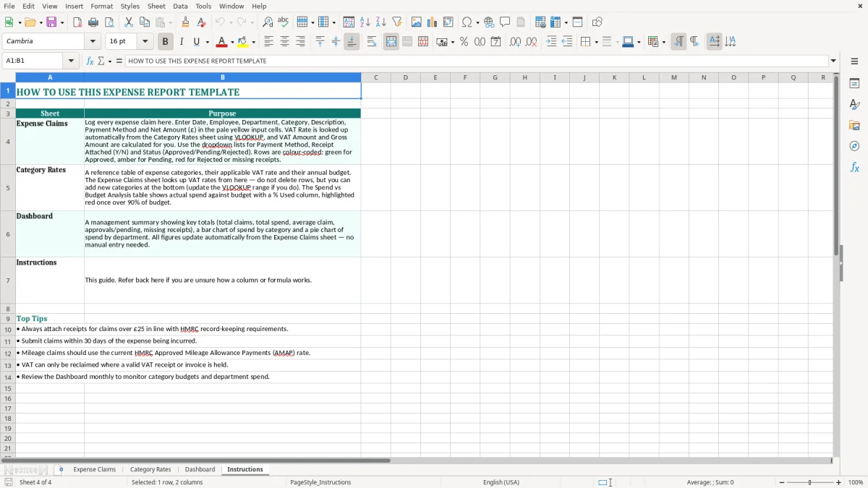The width and height of the screenshot is (868, 488).
Task: Click the Copy icon
Action: [x=145, y=22]
